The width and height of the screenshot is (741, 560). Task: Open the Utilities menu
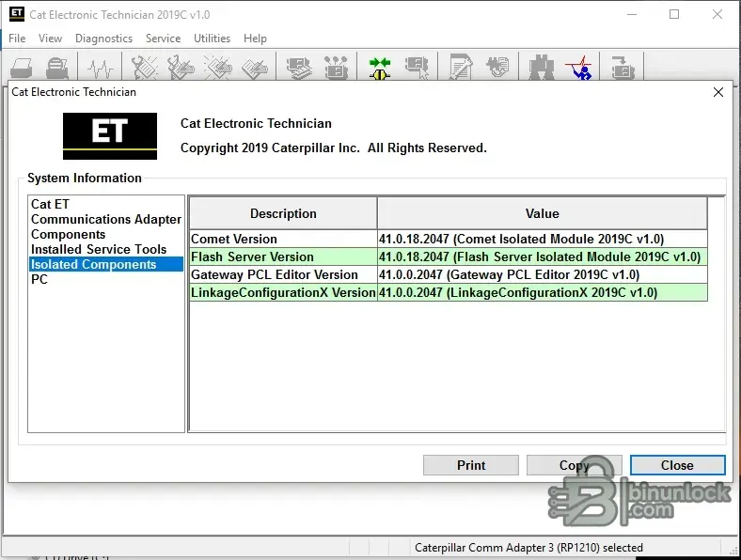tap(212, 39)
